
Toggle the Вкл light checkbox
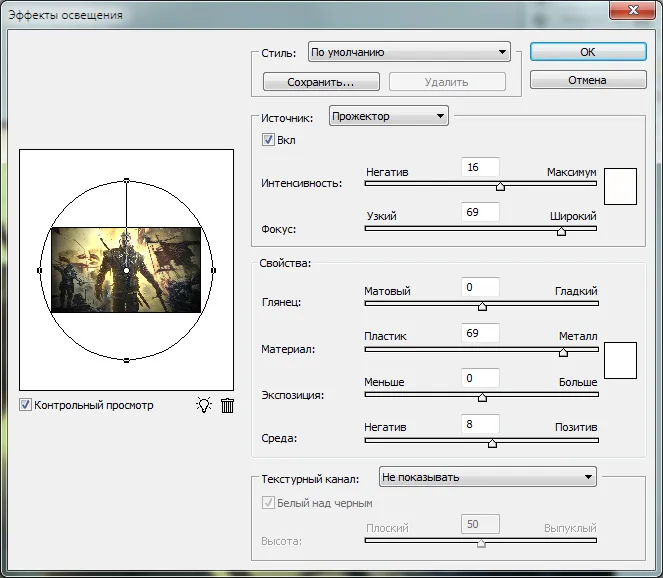click(268, 140)
